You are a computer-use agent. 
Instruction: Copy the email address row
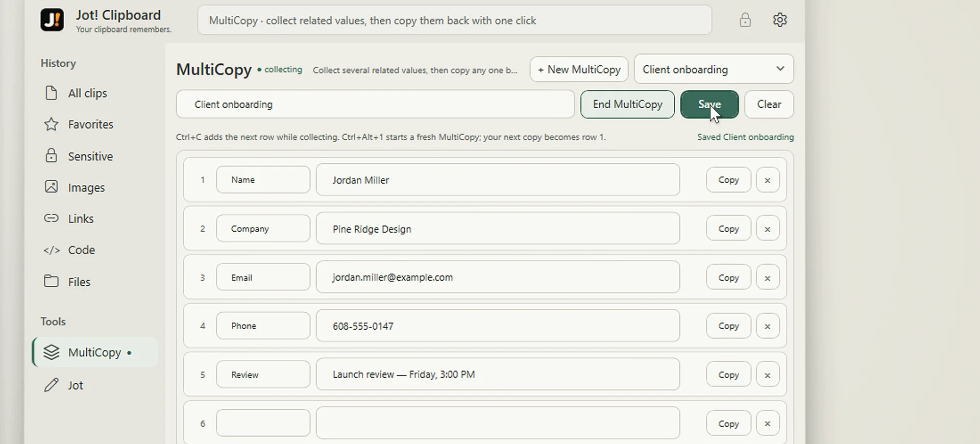point(728,277)
